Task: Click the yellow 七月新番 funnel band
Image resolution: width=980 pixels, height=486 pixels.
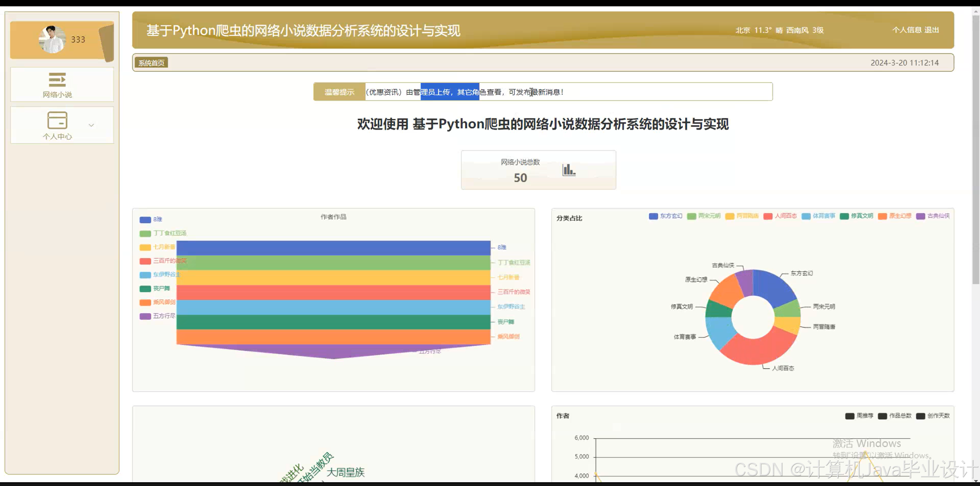Action: pos(333,278)
